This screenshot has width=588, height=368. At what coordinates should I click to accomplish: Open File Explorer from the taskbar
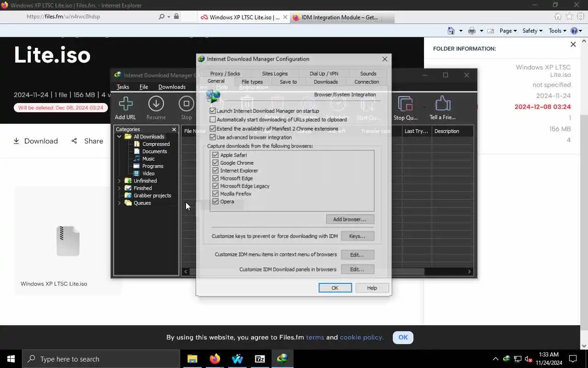192,359
